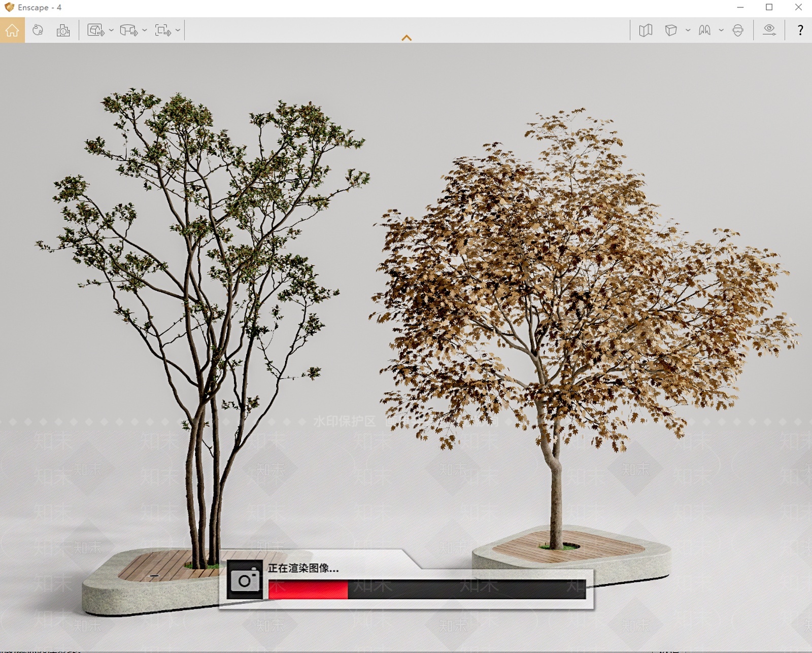Click the 'Enscape - 4' window title
Screen dimensions: 812x653
[x=40, y=8]
